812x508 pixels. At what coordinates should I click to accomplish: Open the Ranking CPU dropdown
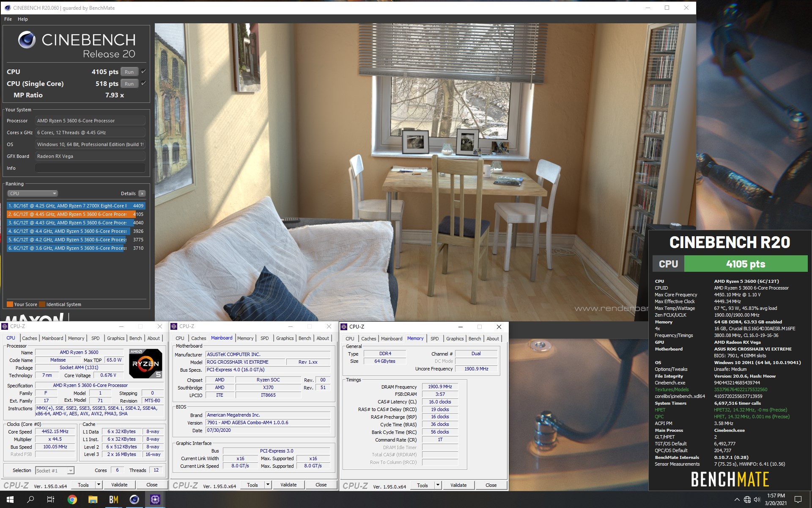pyautogui.click(x=33, y=193)
